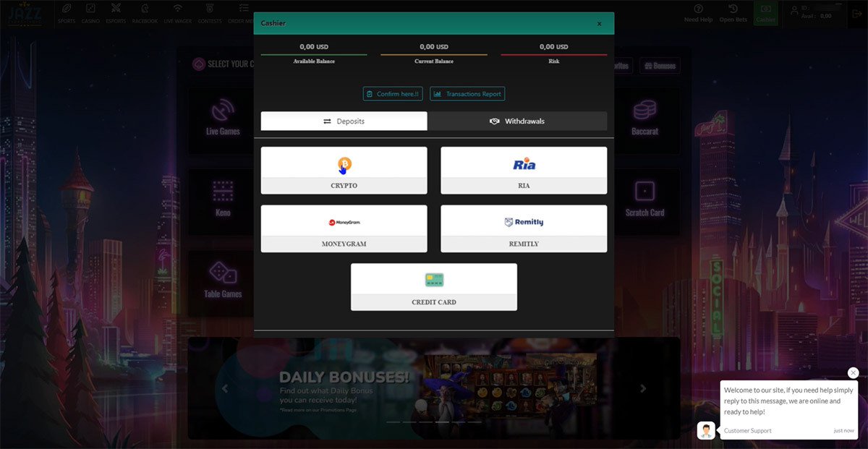868x449 pixels.
Task: Click the Available Balance amount
Action: pyautogui.click(x=314, y=47)
